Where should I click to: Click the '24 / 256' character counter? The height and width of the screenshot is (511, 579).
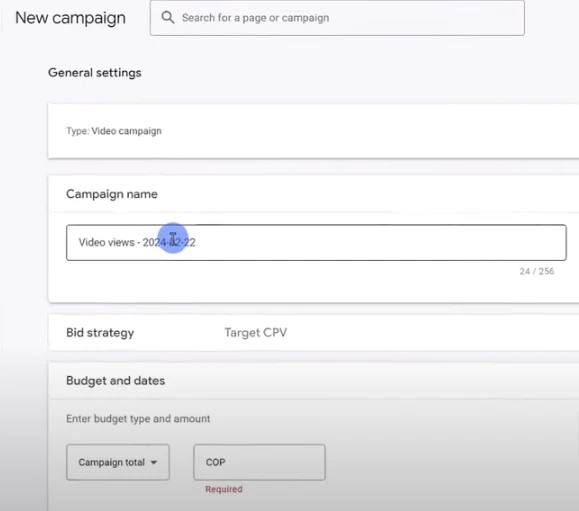coord(537,271)
